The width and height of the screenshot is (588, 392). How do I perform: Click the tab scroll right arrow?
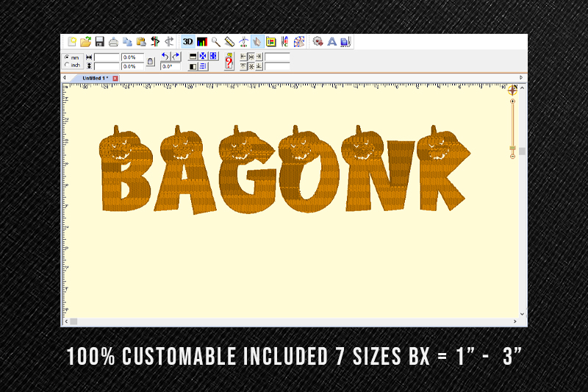521,78
